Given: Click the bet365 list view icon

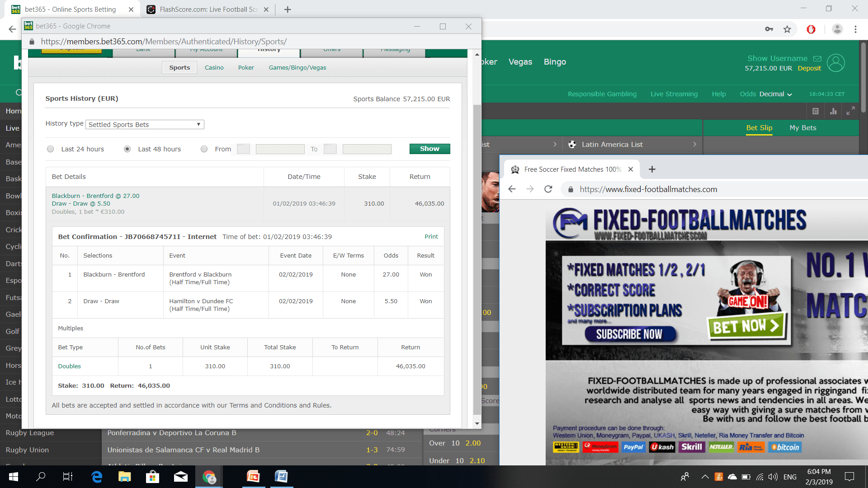Looking at the screenshot, I should point(816,111).
